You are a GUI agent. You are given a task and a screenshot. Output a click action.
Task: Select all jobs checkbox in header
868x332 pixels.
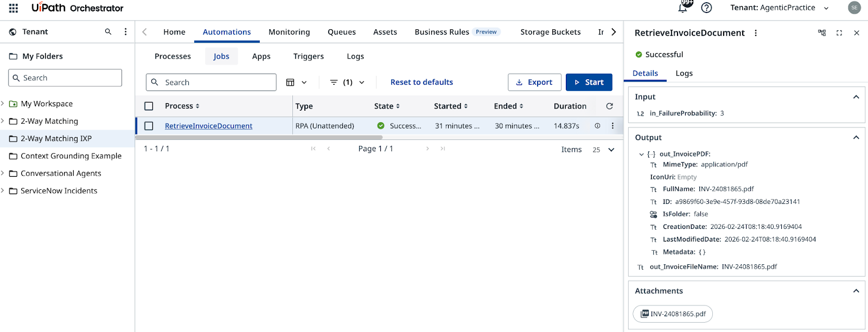click(149, 106)
